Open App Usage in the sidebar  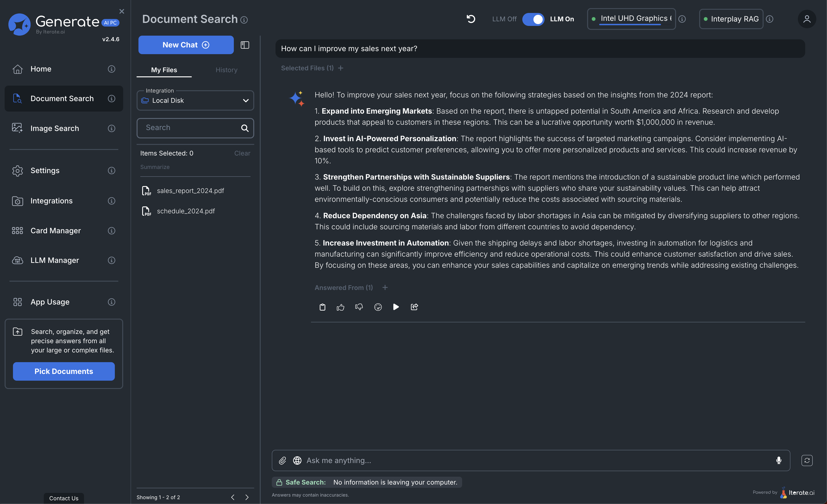coord(64,302)
